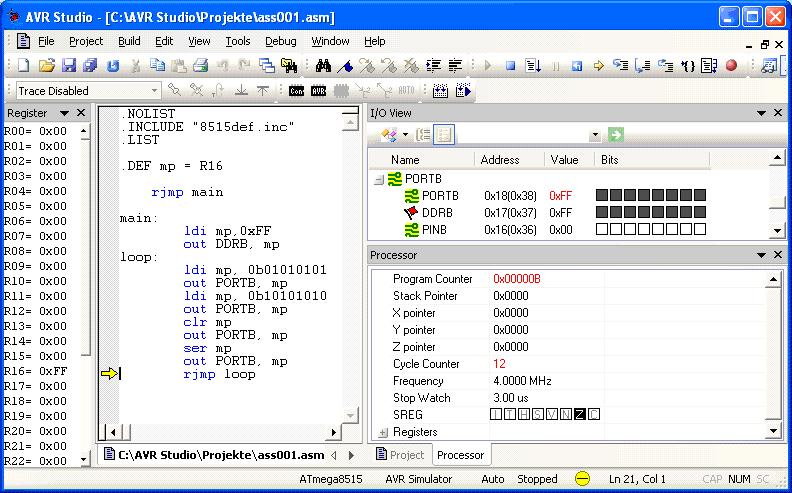
Task: Click the Decrease Indent icon
Action: tap(456, 65)
